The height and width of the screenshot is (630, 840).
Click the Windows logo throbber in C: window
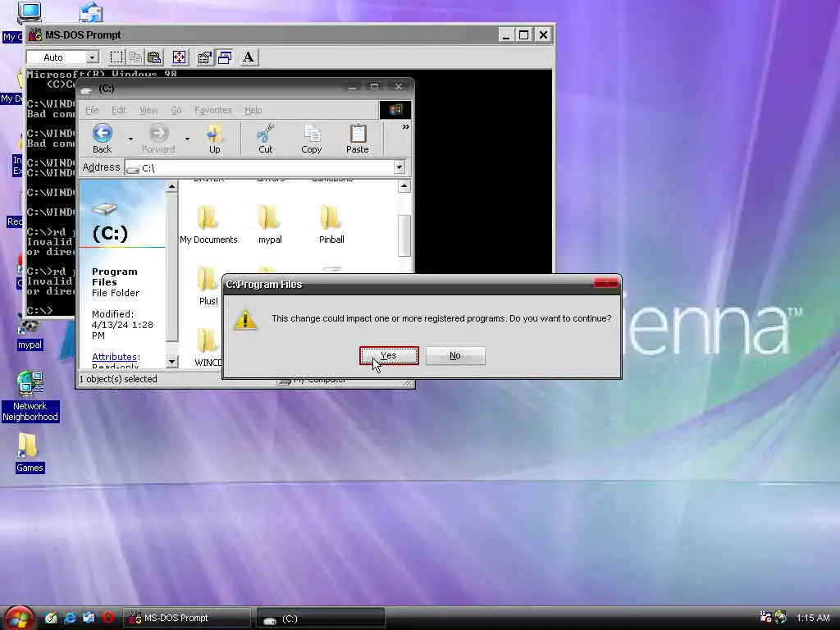tap(395, 110)
